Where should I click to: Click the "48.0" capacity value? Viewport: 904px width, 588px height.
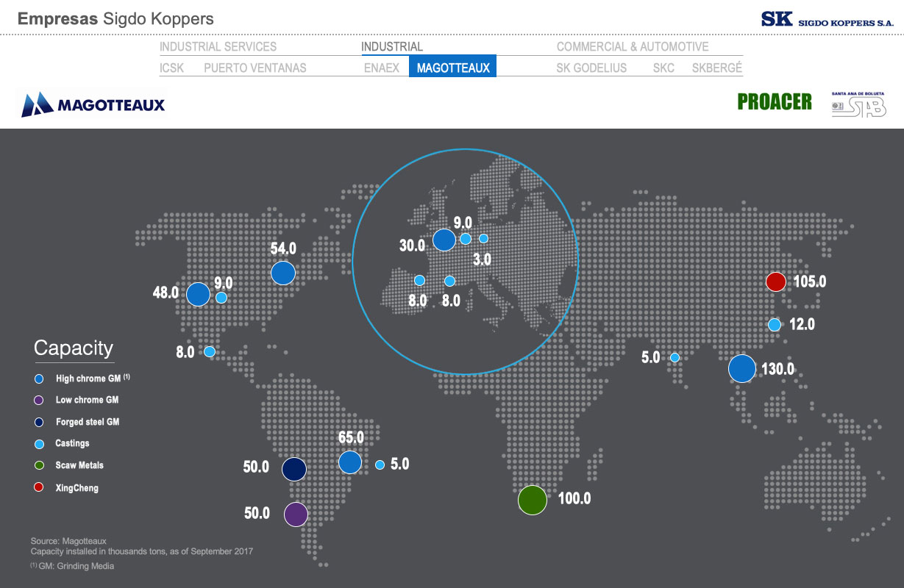(x=166, y=293)
